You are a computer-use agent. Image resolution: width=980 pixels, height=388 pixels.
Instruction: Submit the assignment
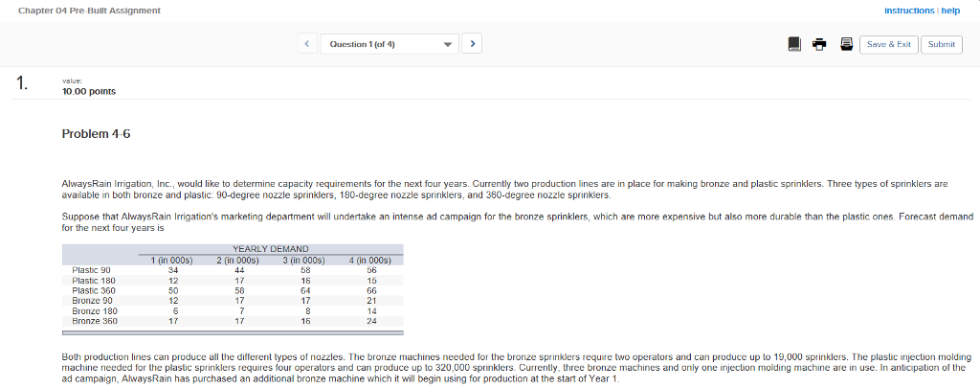click(x=942, y=44)
